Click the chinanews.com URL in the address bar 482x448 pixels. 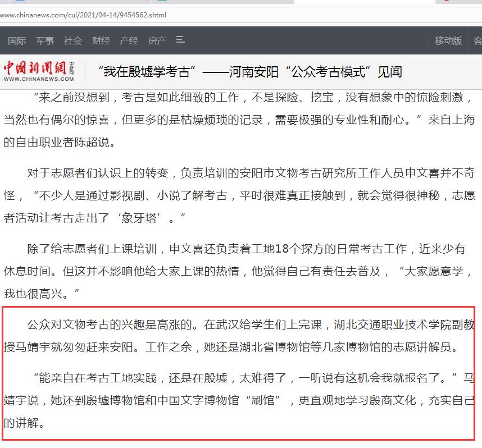pos(83,15)
